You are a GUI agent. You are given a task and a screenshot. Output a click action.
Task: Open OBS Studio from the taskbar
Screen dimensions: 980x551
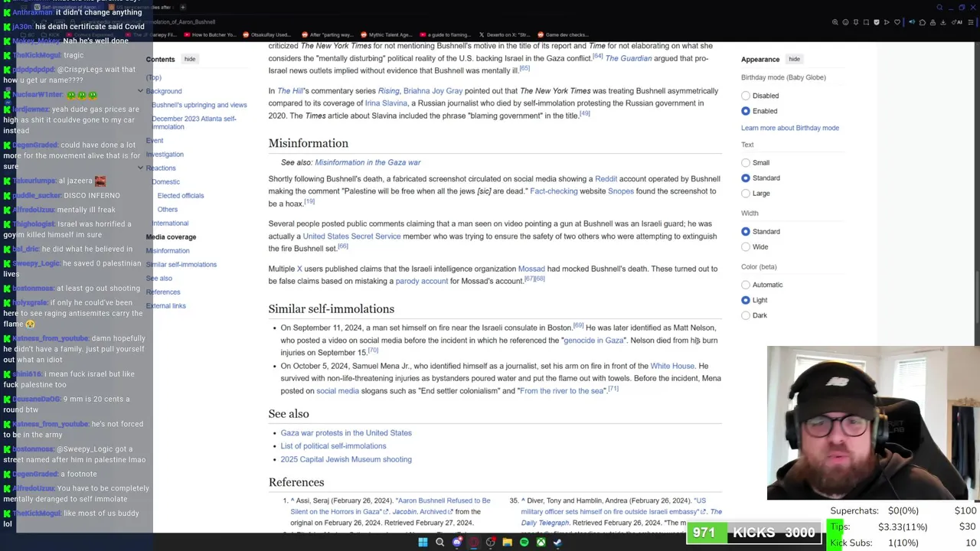point(491,542)
